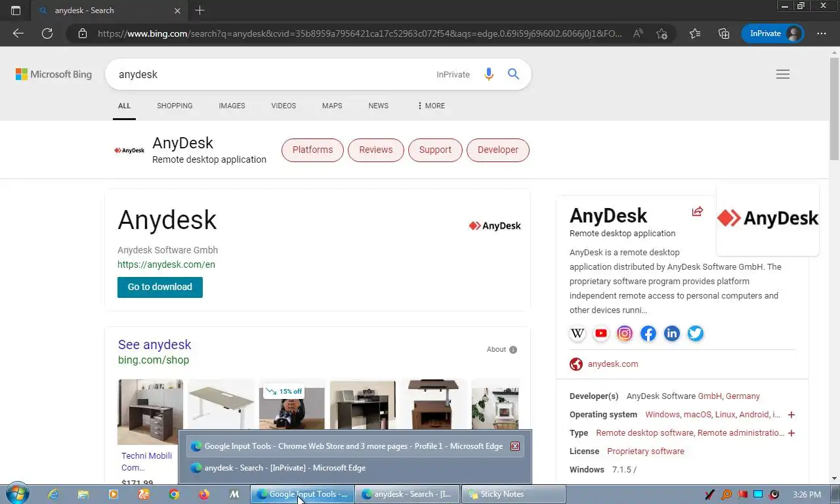
Task: Open the https://anydesk.com/en link
Action: [166, 264]
